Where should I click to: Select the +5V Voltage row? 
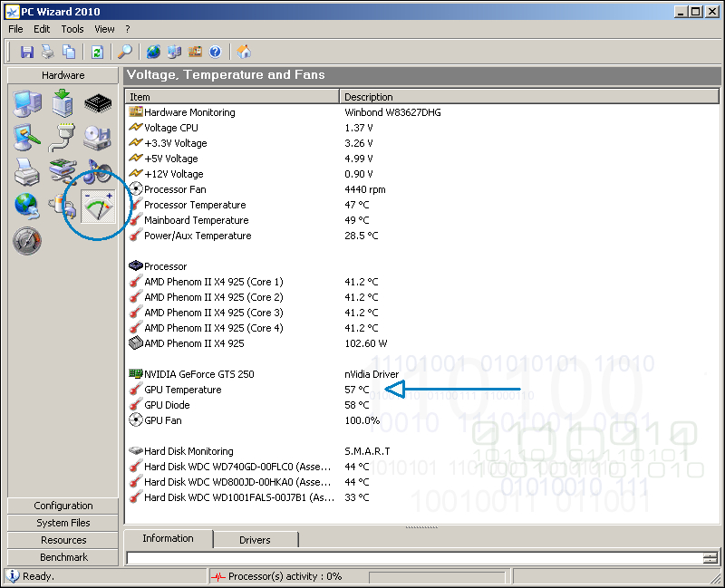422,159
